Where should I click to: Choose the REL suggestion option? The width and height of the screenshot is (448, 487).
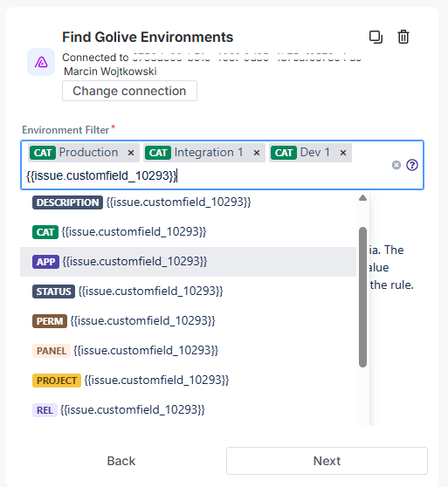pyautogui.click(x=189, y=410)
